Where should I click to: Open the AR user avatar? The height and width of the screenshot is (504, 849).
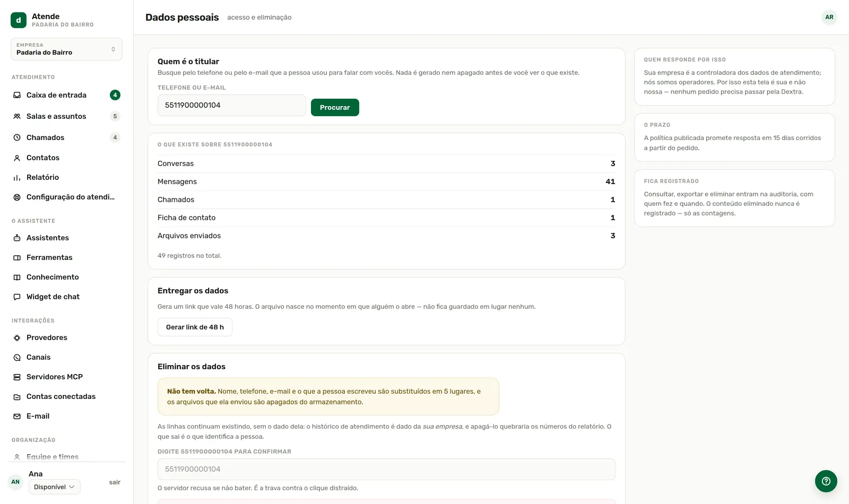(x=829, y=17)
